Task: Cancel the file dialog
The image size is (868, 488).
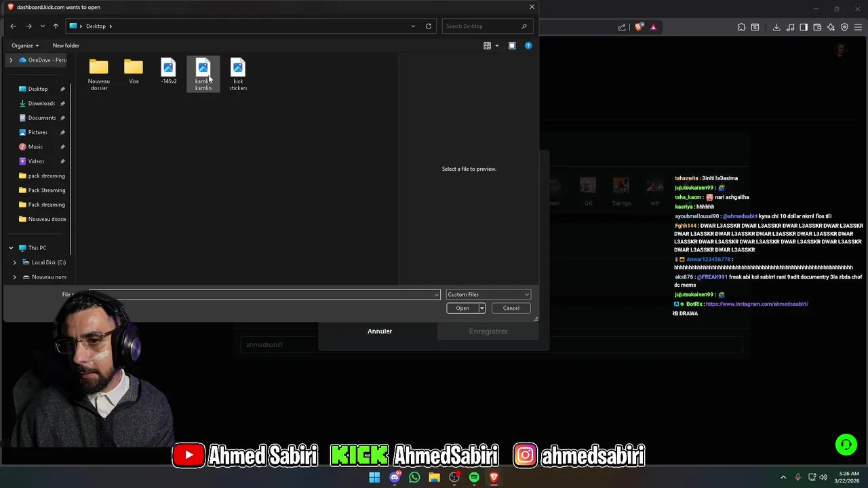Action: 511,308
